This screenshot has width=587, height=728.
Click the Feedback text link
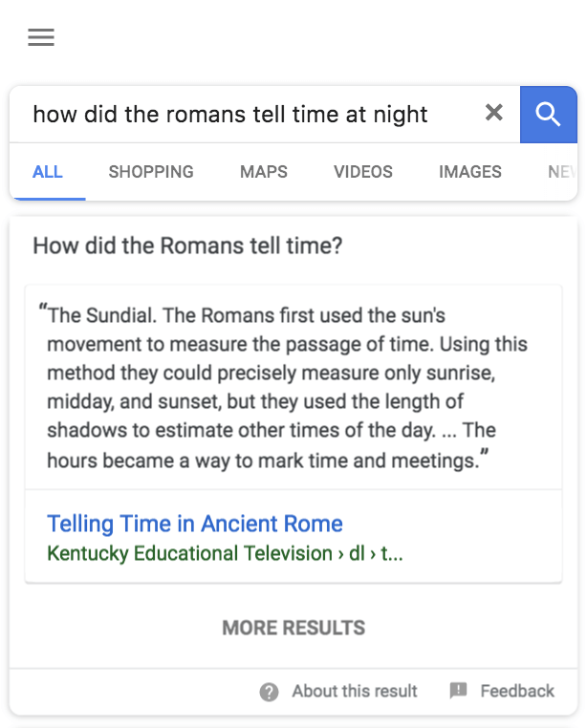[517, 691]
